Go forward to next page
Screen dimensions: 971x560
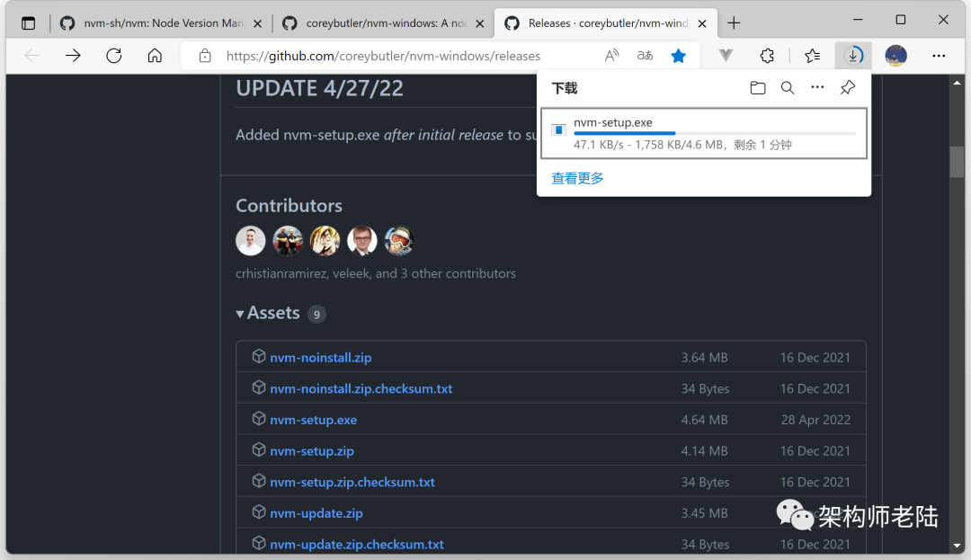click(x=73, y=56)
